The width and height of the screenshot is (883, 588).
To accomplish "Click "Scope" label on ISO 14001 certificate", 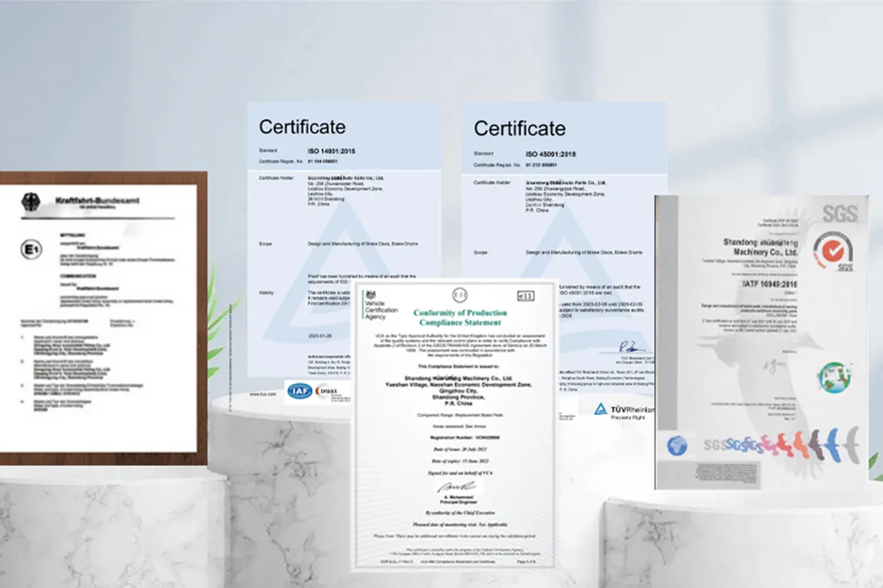I will tap(265, 244).
